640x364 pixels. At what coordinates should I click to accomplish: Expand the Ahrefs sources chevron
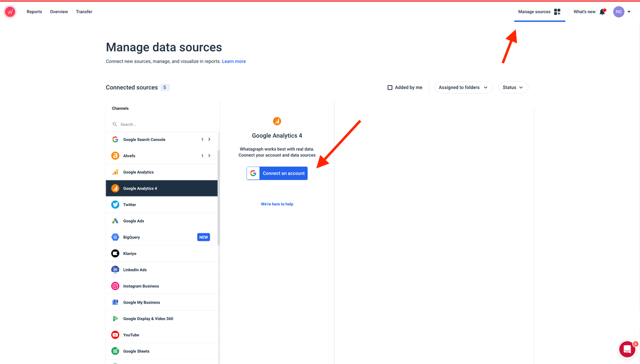209,156
